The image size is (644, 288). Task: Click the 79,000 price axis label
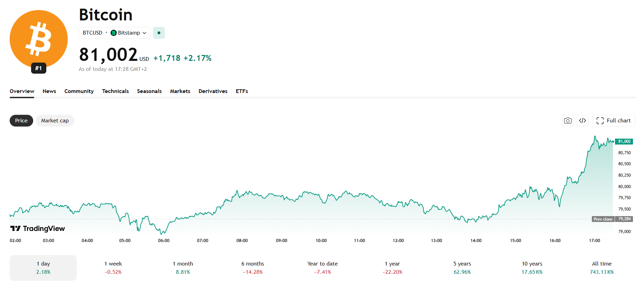point(624,232)
